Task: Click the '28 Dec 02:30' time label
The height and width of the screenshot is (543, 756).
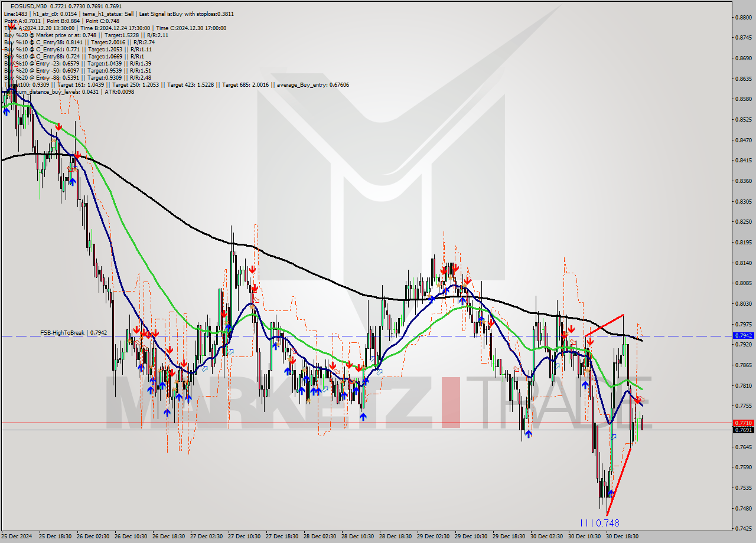Action: [x=320, y=537]
